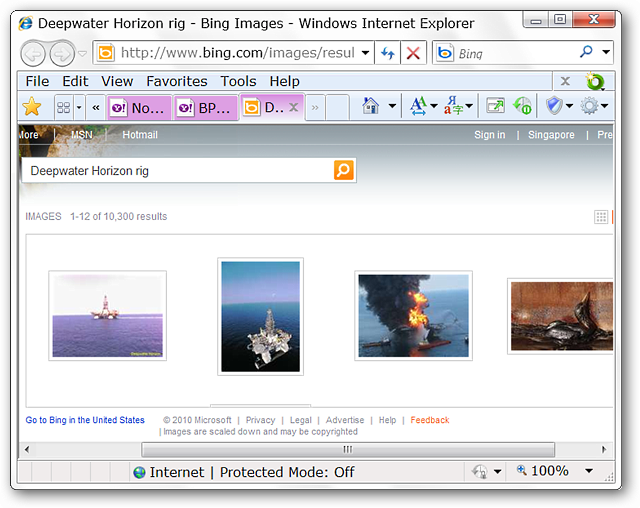Open the Quick Tabs grid view
Screen dimensions: 640x508
[x=64, y=107]
